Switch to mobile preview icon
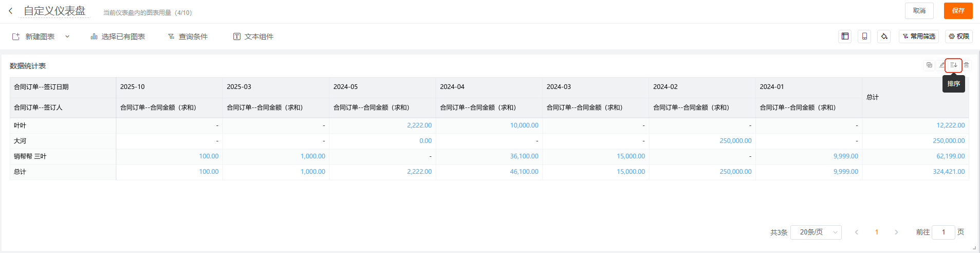 864,37
